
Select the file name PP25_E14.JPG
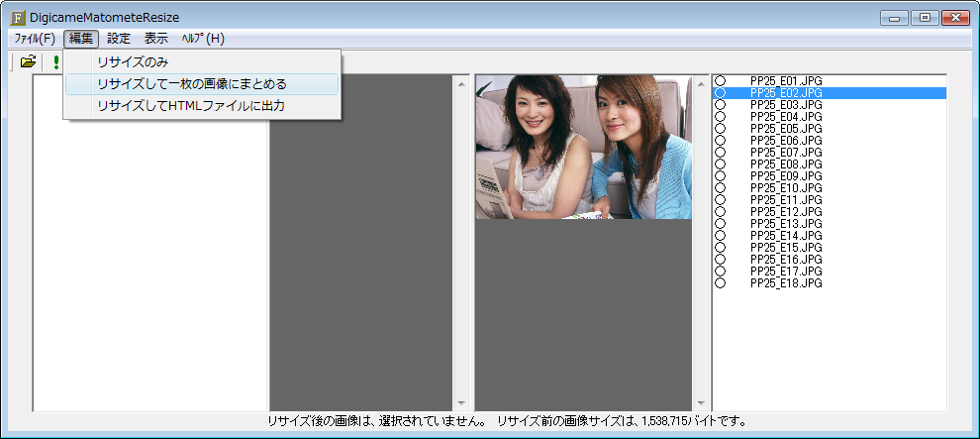tap(786, 235)
